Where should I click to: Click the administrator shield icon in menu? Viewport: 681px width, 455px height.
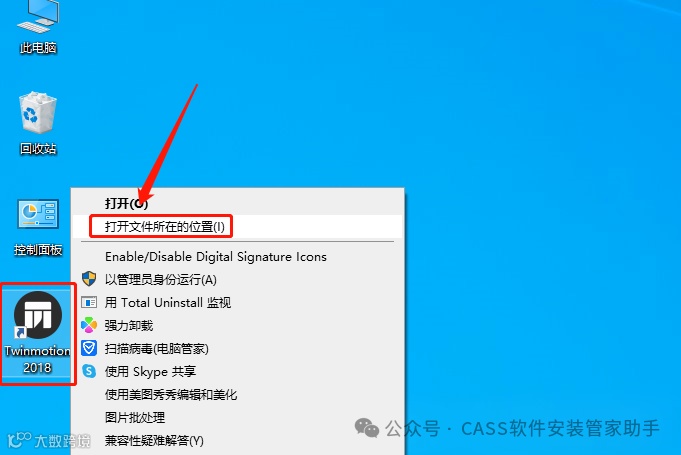[x=89, y=279]
